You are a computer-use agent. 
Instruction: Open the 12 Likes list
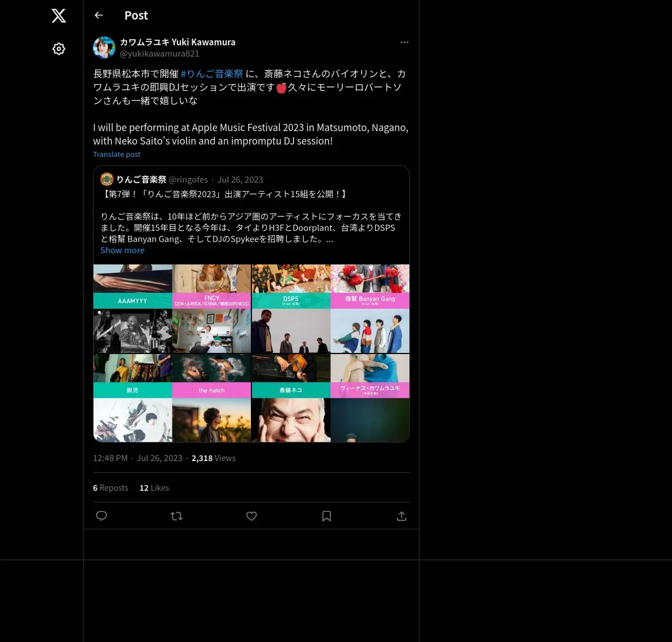point(154,488)
